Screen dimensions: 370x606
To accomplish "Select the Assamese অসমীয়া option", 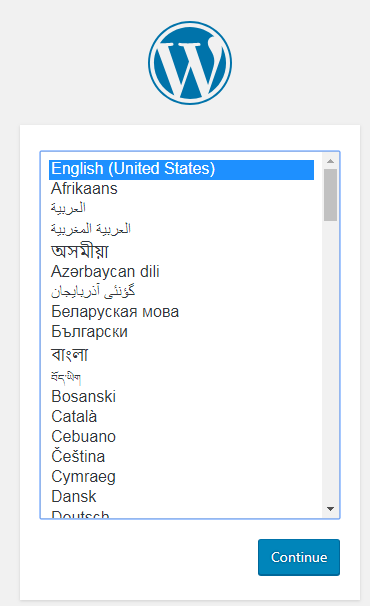I will pos(181,251).
